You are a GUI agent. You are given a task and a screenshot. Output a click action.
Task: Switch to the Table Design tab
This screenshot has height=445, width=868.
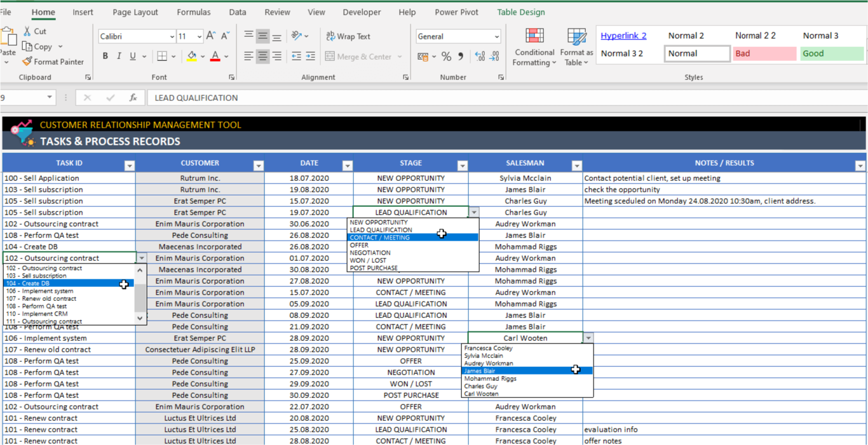522,11
